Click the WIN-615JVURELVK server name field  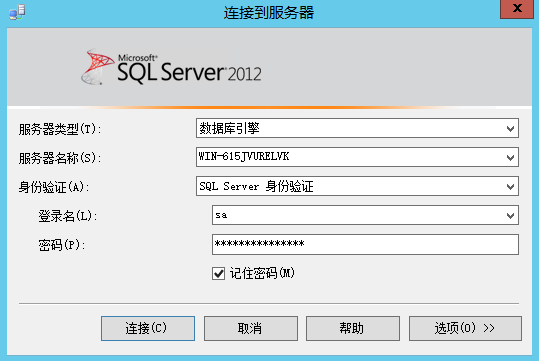coord(357,157)
